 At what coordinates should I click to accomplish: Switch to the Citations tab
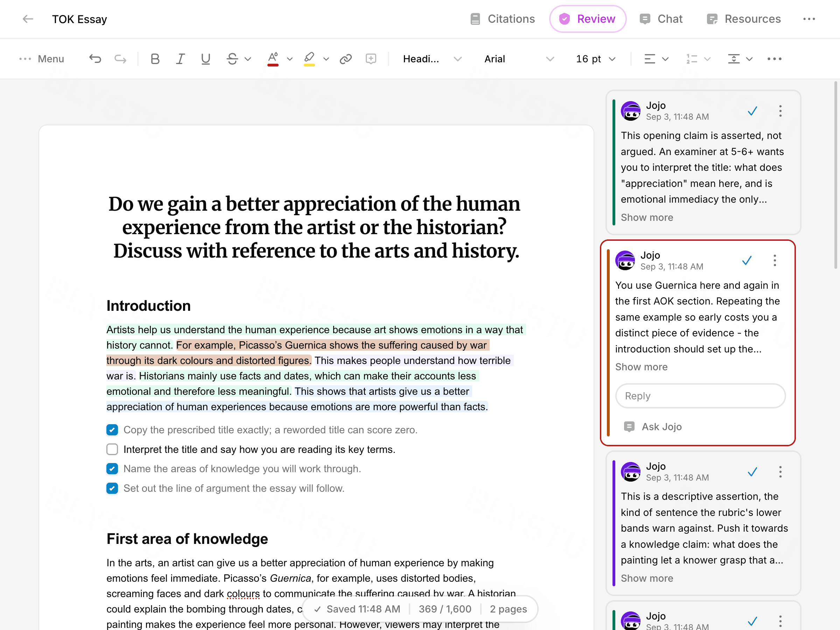coord(502,19)
